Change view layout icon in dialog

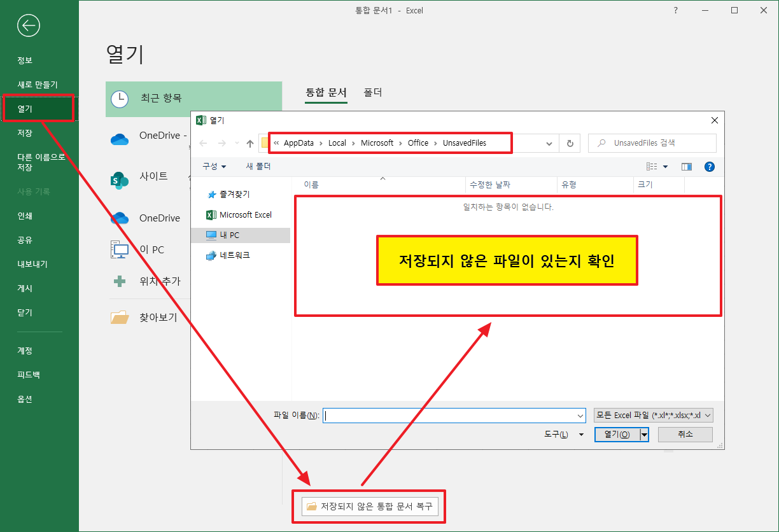(x=652, y=167)
